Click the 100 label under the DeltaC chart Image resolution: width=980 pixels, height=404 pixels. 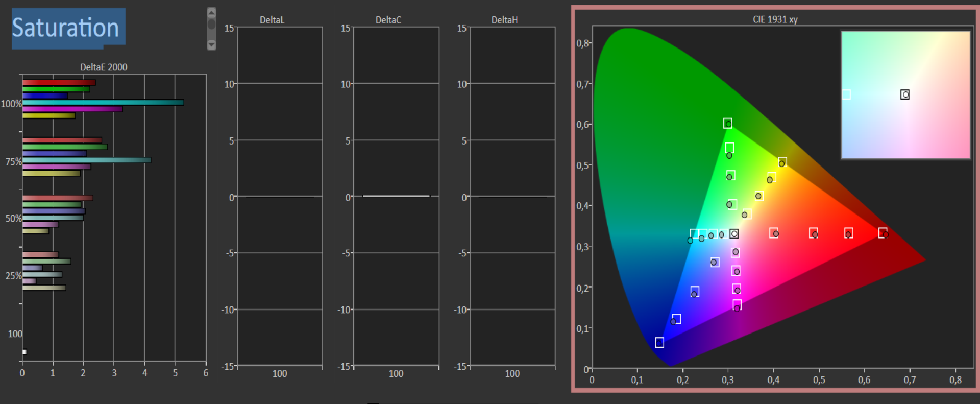coord(396,373)
